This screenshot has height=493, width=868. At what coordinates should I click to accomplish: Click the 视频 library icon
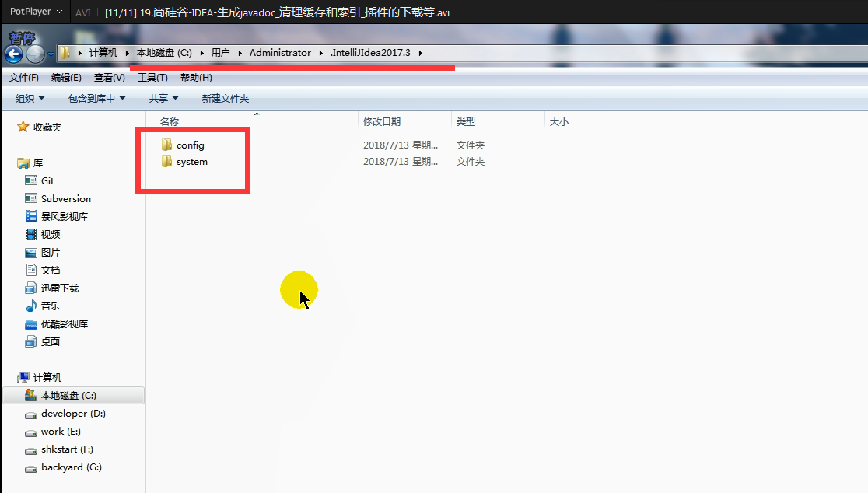pos(31,234)
